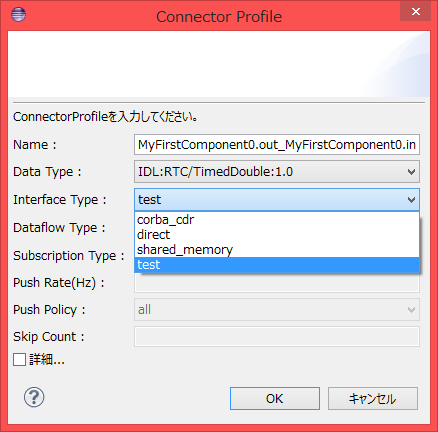
Task: Click the キャンセル button
Action: coord(373,398)
